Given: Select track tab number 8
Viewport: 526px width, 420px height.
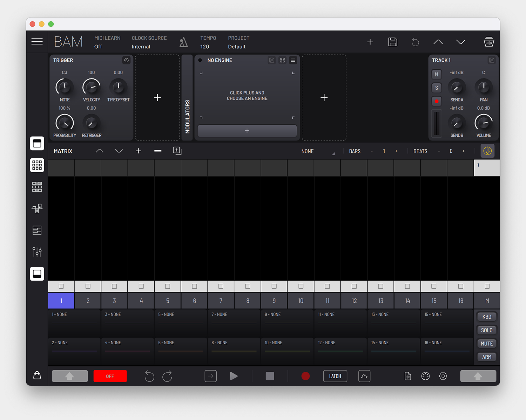Looking at the screenshot, I should (248, 301).
